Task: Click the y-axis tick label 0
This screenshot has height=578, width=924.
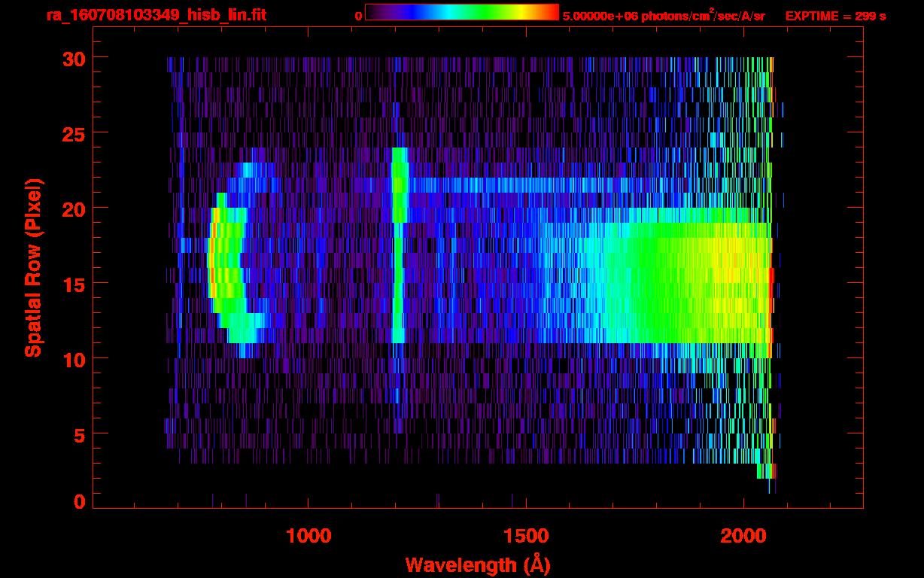Action: coord(80,500)
